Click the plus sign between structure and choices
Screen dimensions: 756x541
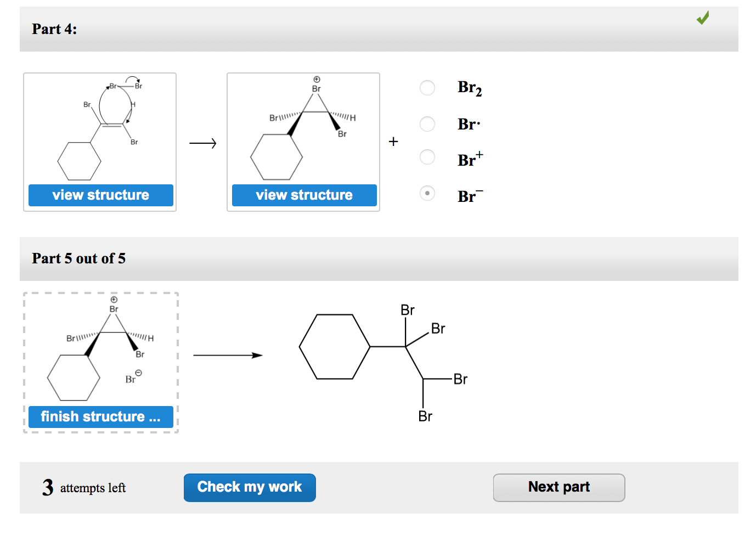click(x=393, y=142)
